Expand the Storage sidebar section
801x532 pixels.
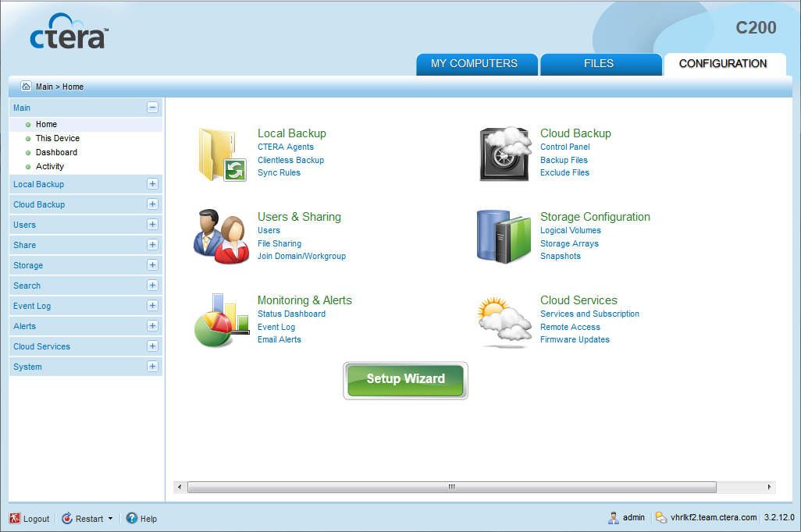(x=152, y=265)
